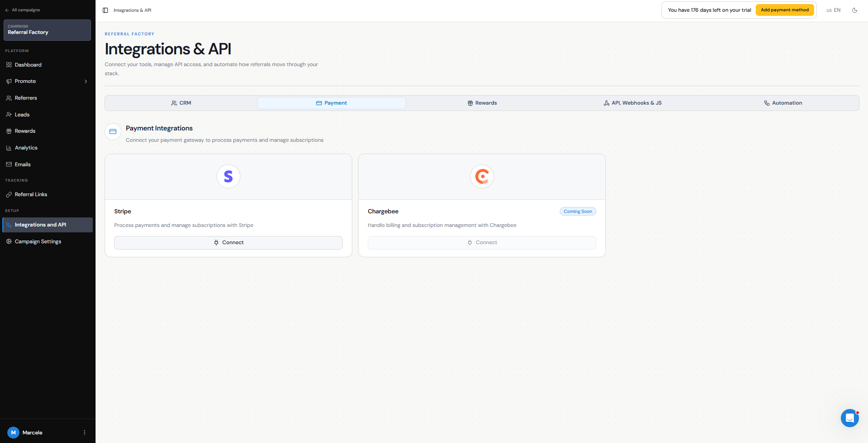Open Emails in the sidebar
Viewport: 868px width, 443px height.
48,164
